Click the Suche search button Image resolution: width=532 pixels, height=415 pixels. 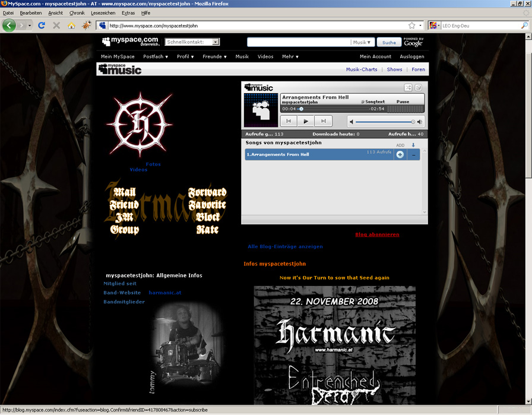tap(389, 42)
